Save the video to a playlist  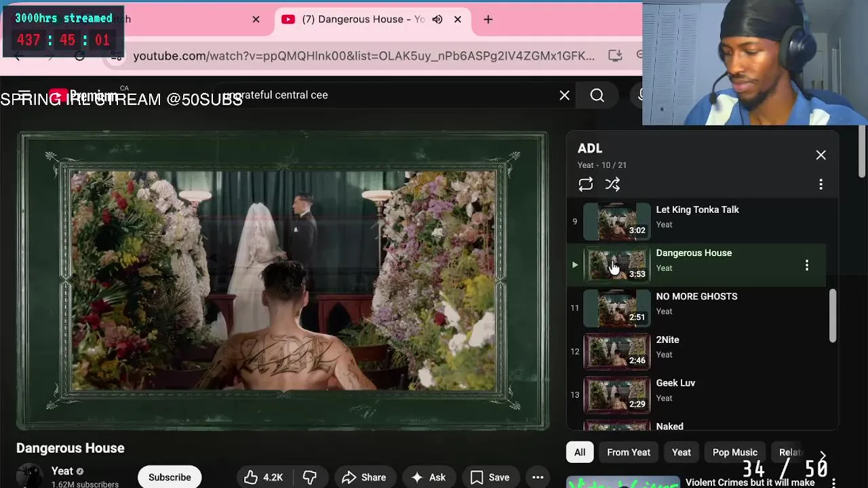(x=490, y=477)
